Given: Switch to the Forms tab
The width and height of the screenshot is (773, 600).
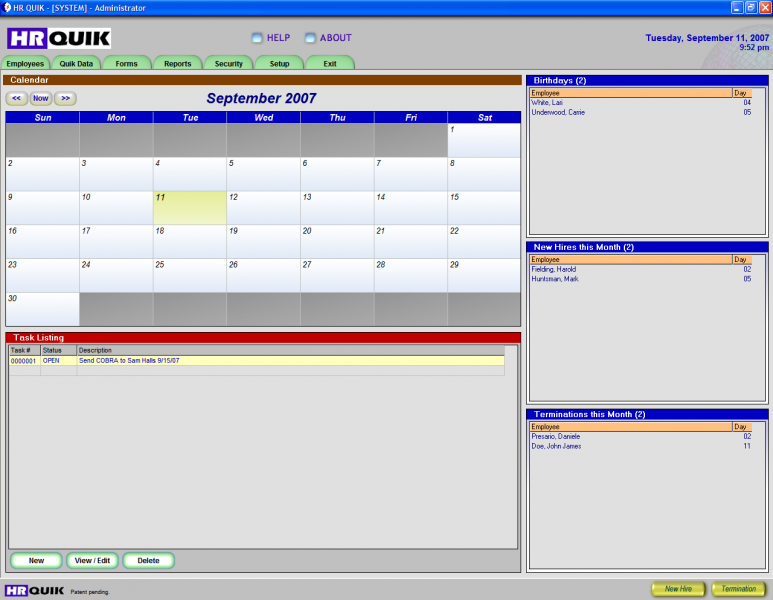Looking at the screenshot, I should pyautogui.click(x=127, y=64).
